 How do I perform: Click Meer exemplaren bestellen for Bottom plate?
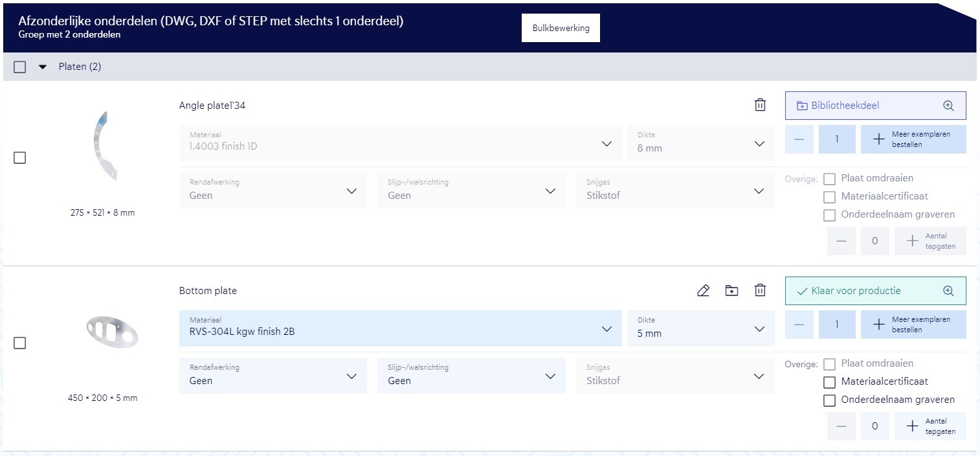coord(913,325)
